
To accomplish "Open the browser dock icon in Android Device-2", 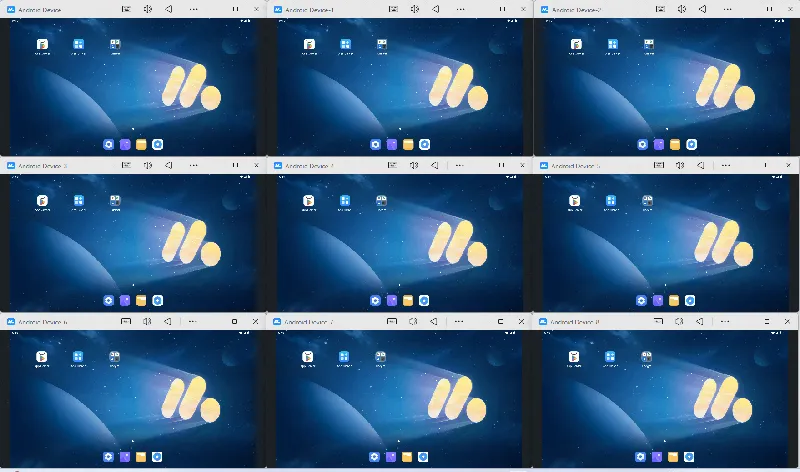I will (691, 144).
